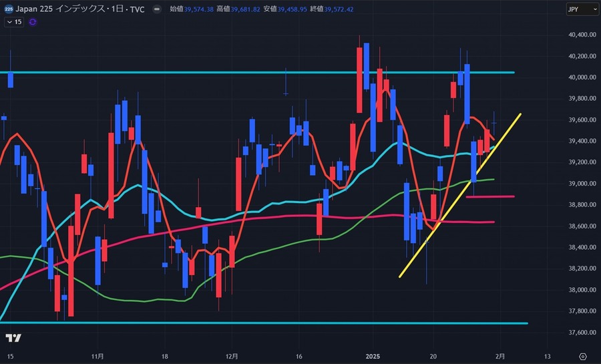The width and height of the screenshot is (601, 364).
Task: Click the Japan 225 インデックス symbol title
Action: coord(59,9)
